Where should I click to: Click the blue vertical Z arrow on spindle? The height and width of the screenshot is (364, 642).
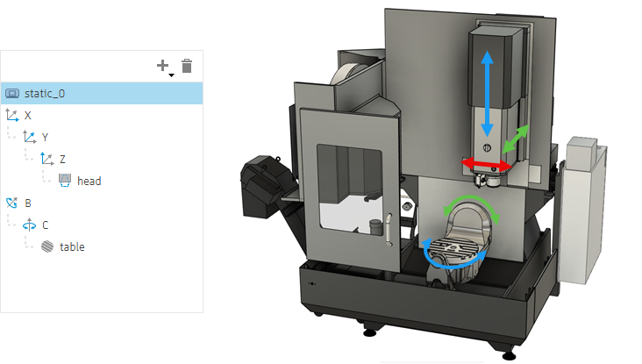[487, 94]
